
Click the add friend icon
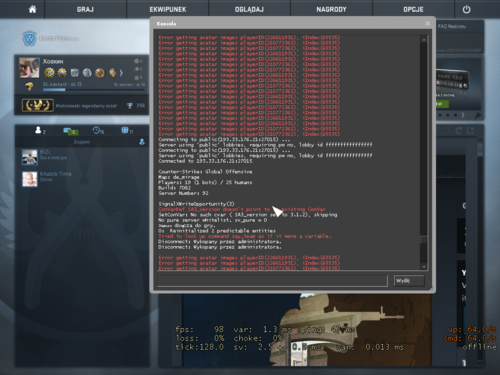[x=142, y=142]
